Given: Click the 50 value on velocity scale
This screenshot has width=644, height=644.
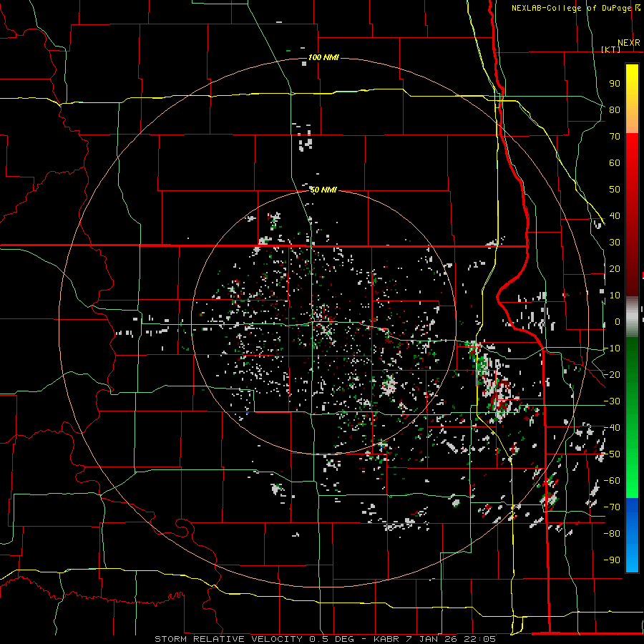Looking at the screenshot, I should tap(615, 190).
